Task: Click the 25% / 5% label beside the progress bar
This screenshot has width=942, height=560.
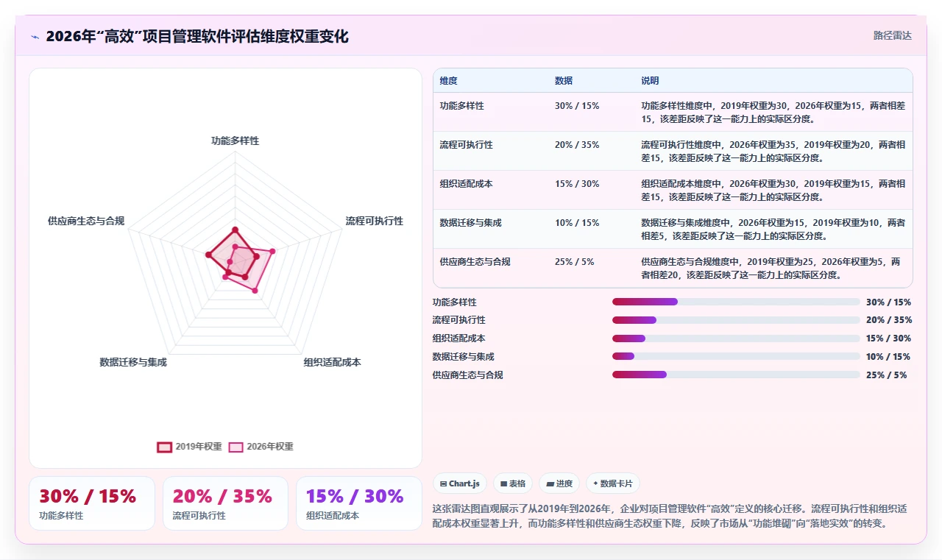Action: [886, 375]
